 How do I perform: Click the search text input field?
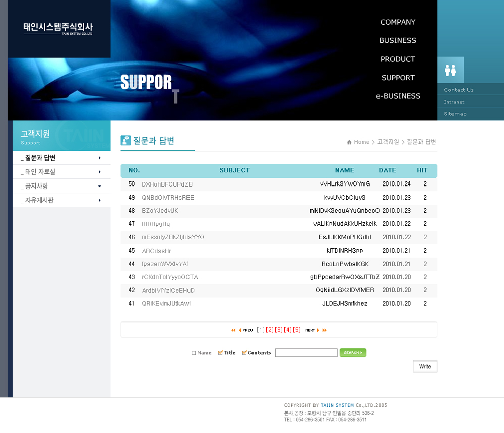[x=306, y=353]
